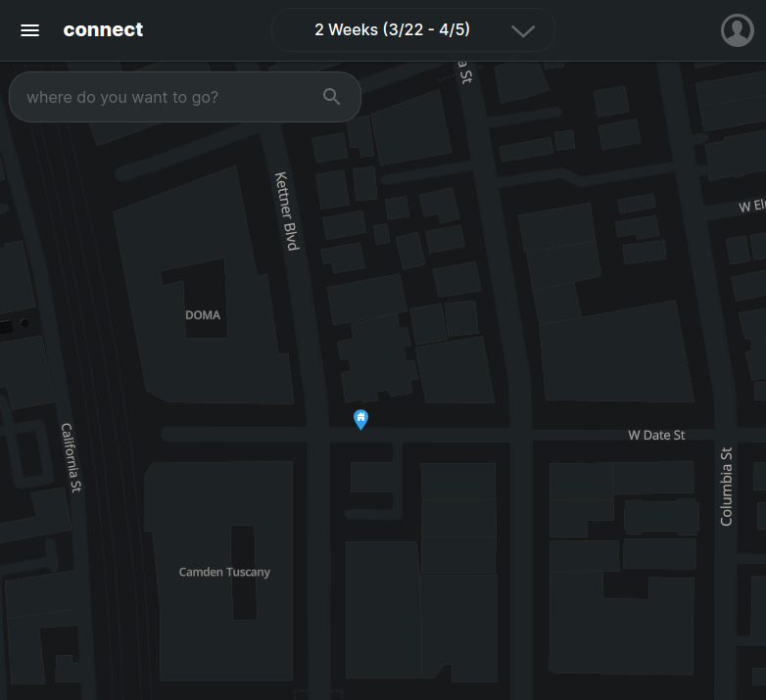The height and width of the screenshot is (700, 766).
Task: Click the W Date St street label
Action: pos(656,435)
